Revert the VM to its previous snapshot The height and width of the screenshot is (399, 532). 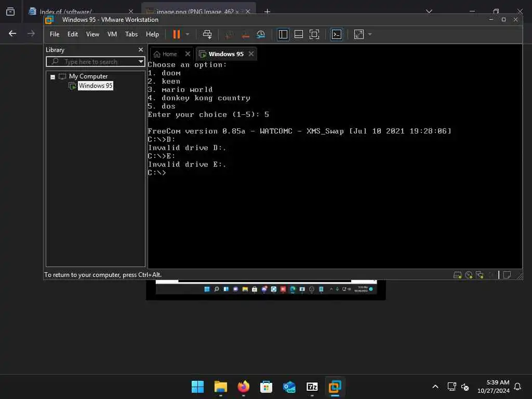point(245,34)
